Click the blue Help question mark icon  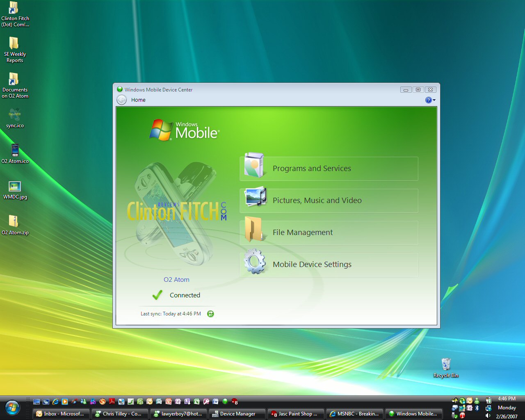coord(428,100)
